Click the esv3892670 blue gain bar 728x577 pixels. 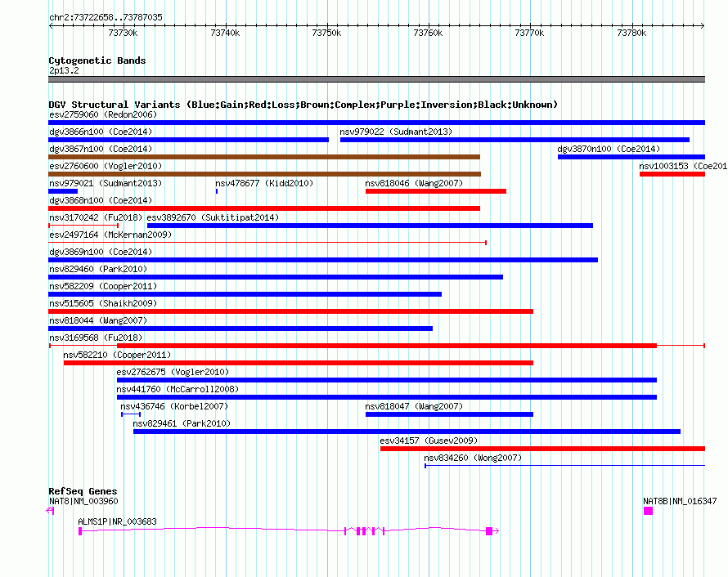tap(370, 226)
